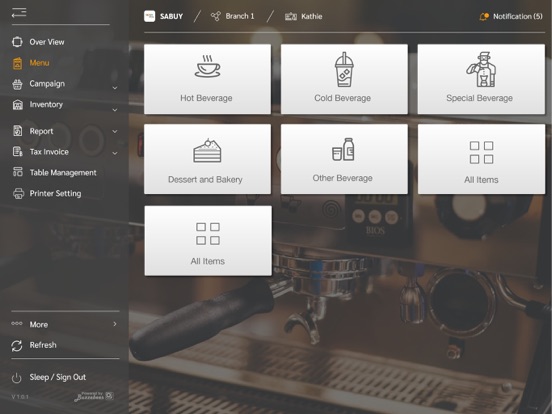Image resolution: width=552 pixels, height=414 pixels.
Task: Click the V 1.0.1 version text
Action: click(x=20, y=397)
